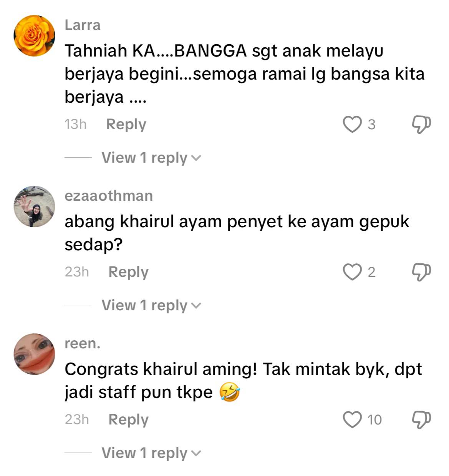Open username Larra
This screenshot has width=449, height=476.
point(83,25)
